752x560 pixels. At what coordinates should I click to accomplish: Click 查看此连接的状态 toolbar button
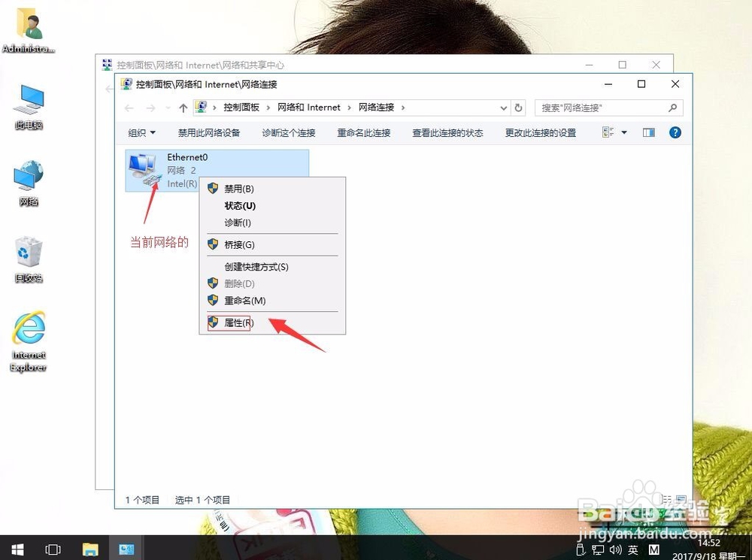point(448,133)
